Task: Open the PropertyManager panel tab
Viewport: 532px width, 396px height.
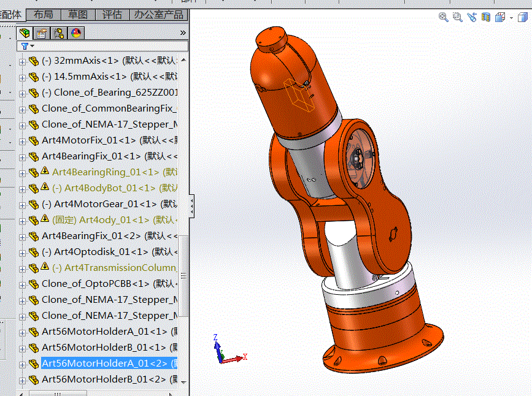Action: (42, 33)
